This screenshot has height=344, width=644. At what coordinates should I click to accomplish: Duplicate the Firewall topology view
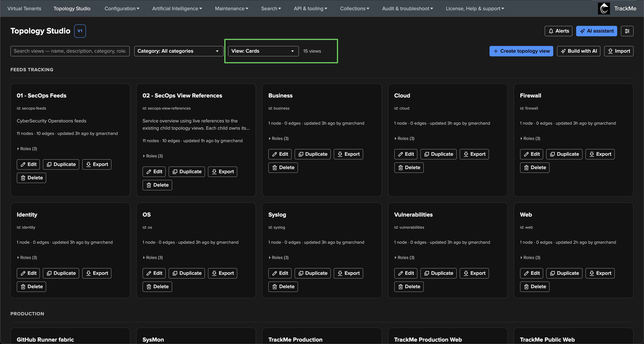[x=564, y=154]
